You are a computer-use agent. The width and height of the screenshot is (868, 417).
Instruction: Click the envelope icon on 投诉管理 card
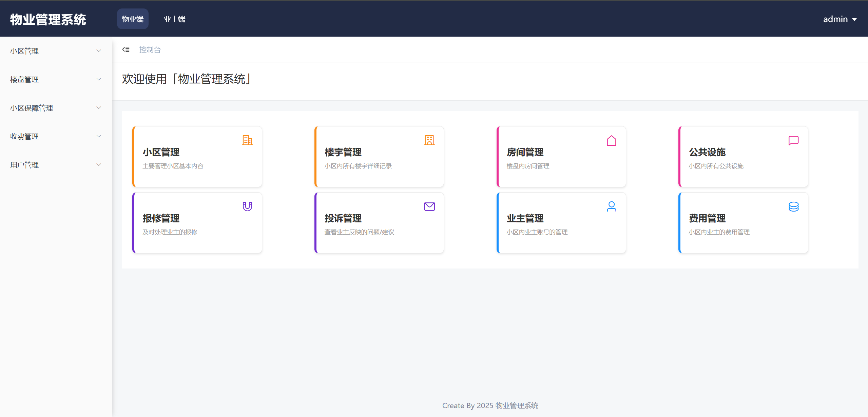point(429,206)
